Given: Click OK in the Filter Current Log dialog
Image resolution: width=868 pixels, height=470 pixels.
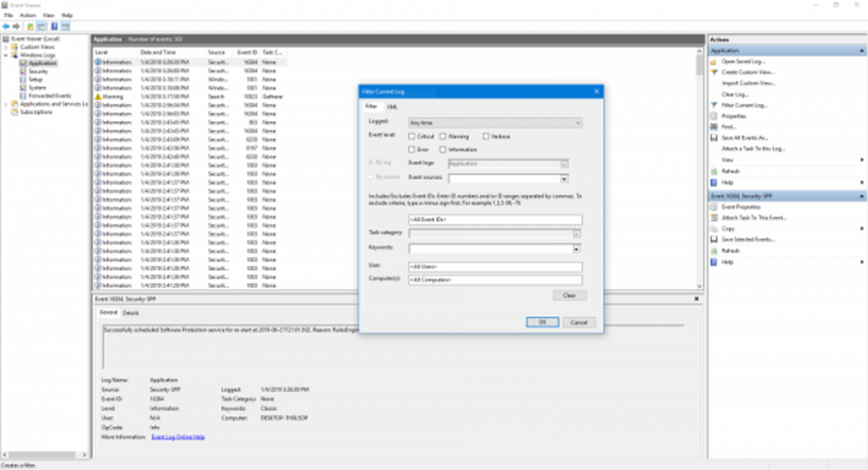Looking at the screenshot, I should click(x=542, y=322).
